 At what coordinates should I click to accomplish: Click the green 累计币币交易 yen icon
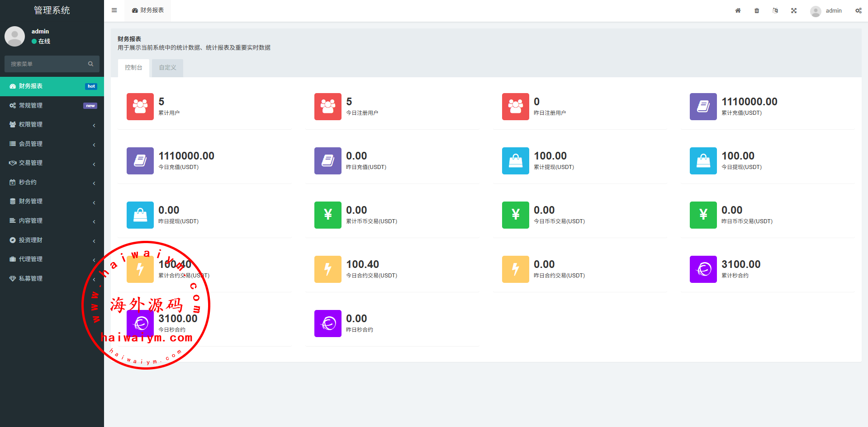[327, 215]
